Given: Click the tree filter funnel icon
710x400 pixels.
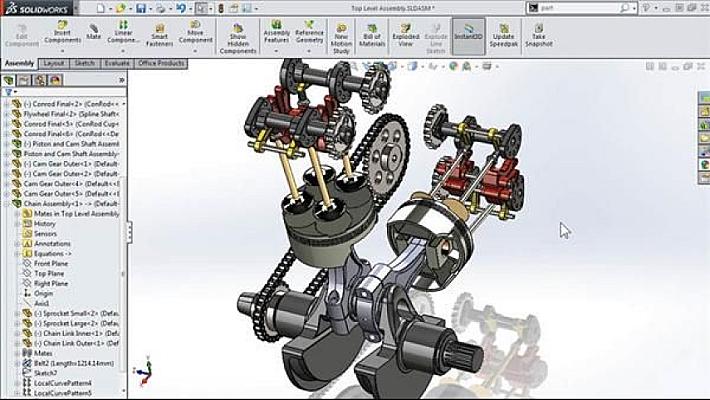Looking at the screenshot, I should [x=8, y=92].
